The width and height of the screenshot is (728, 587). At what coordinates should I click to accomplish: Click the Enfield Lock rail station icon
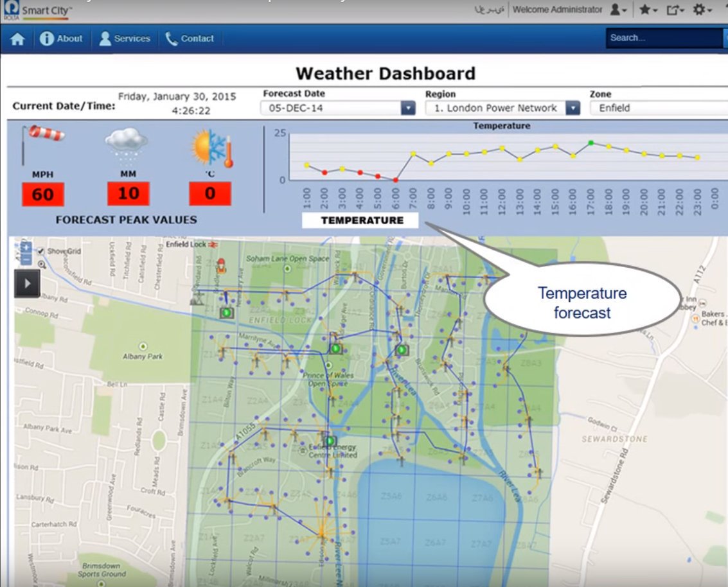point(213,244)
